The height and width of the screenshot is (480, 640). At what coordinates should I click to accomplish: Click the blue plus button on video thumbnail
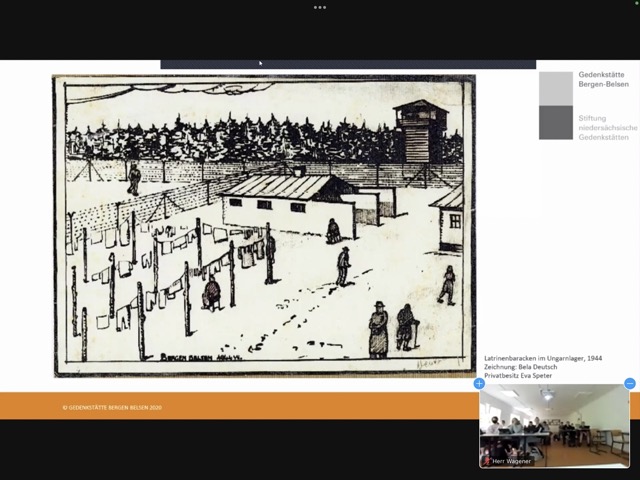[x=479, y=383]
